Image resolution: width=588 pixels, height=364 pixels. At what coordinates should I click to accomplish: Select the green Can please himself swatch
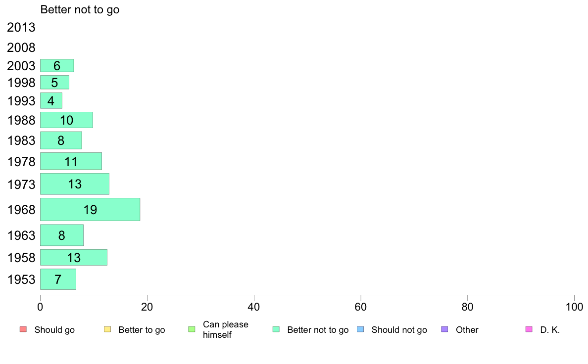coord(192,329)
